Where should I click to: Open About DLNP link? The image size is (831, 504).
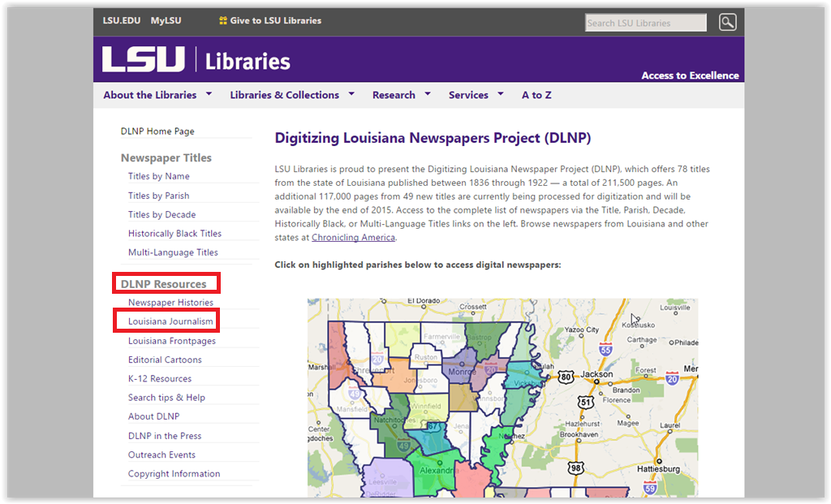[x=153, y=416]
